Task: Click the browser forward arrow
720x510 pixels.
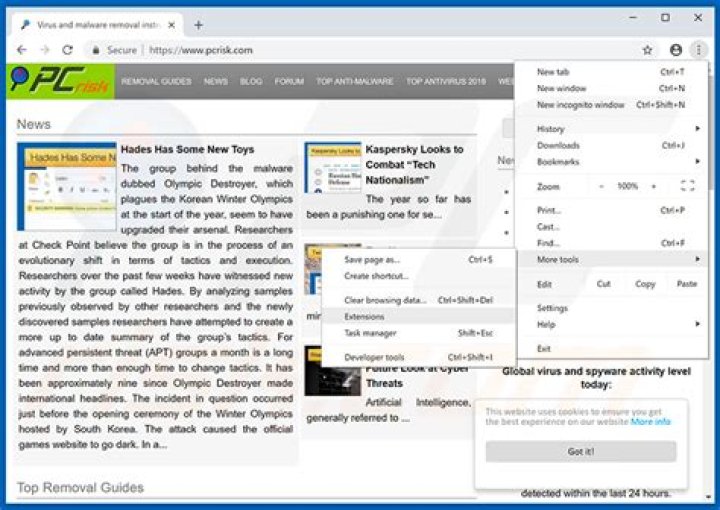Action: click(x=45, y=50)
